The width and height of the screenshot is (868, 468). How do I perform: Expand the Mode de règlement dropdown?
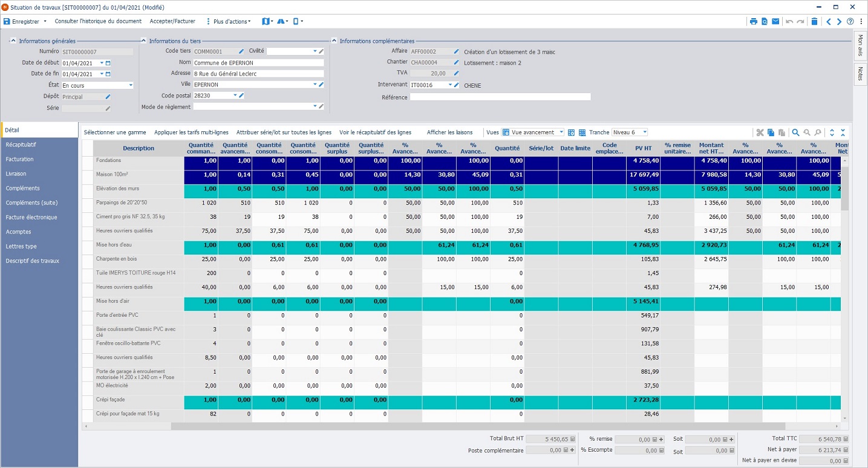(x=315, y=106)
